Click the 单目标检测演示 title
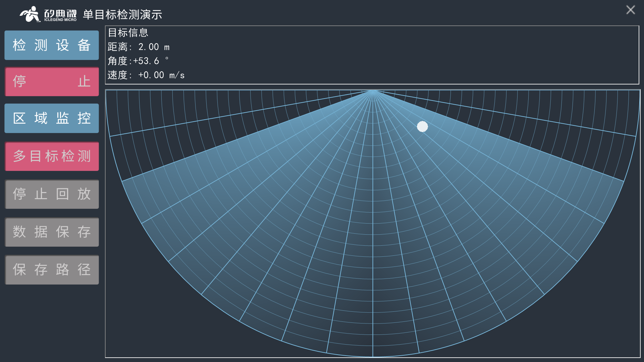This screenshot has height=362, width=644. (122, 14)
